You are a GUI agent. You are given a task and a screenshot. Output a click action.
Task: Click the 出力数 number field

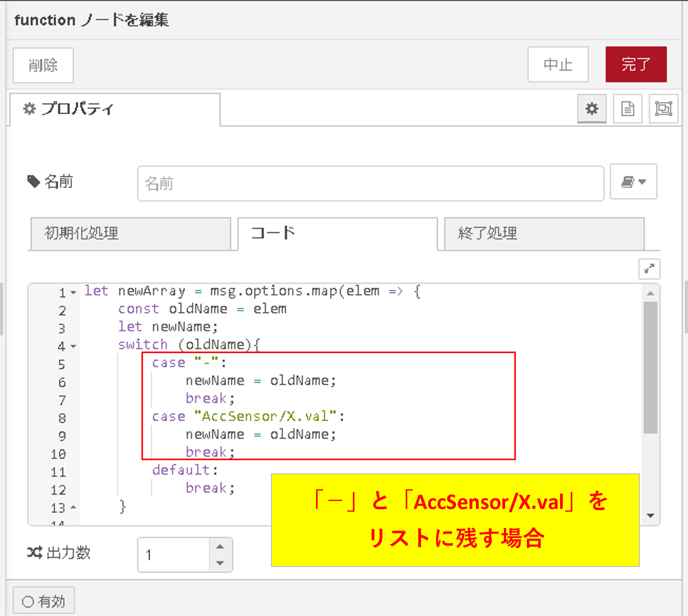pos(174,555)
